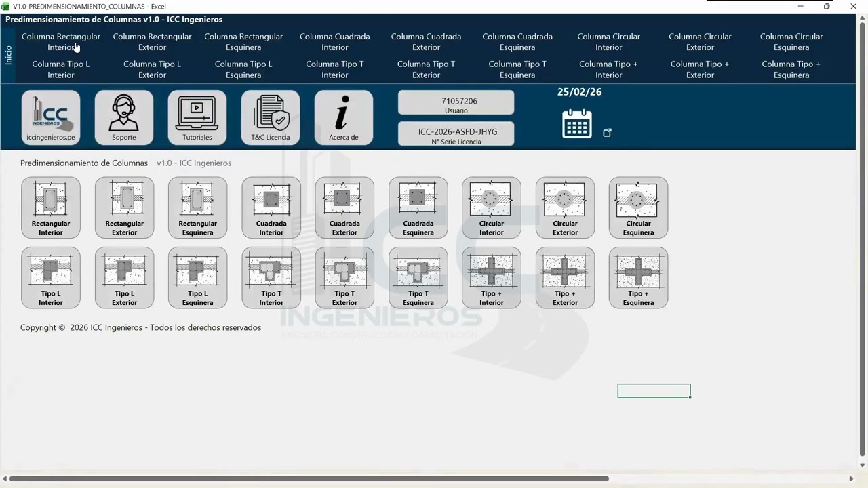Click the Excel app icon in title bar
Screen dimensions: 868x488
pos(6,6)
